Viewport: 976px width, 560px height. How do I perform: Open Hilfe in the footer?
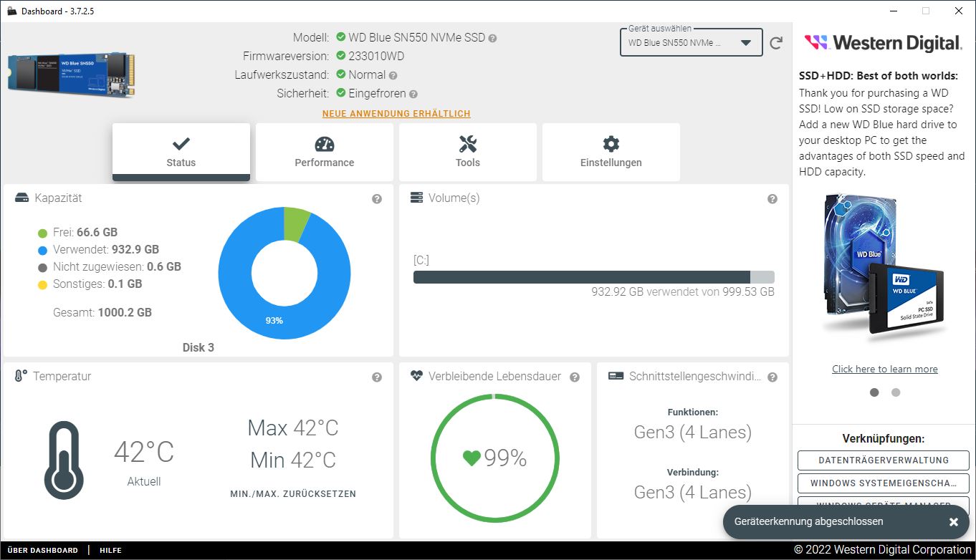pyautogui.click(x=110, y=551)
